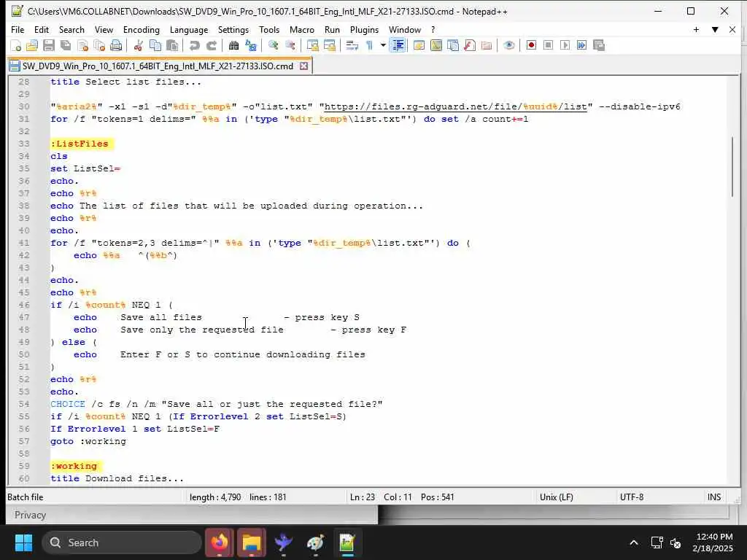Open the Function List panel icon

pos(470,46)
